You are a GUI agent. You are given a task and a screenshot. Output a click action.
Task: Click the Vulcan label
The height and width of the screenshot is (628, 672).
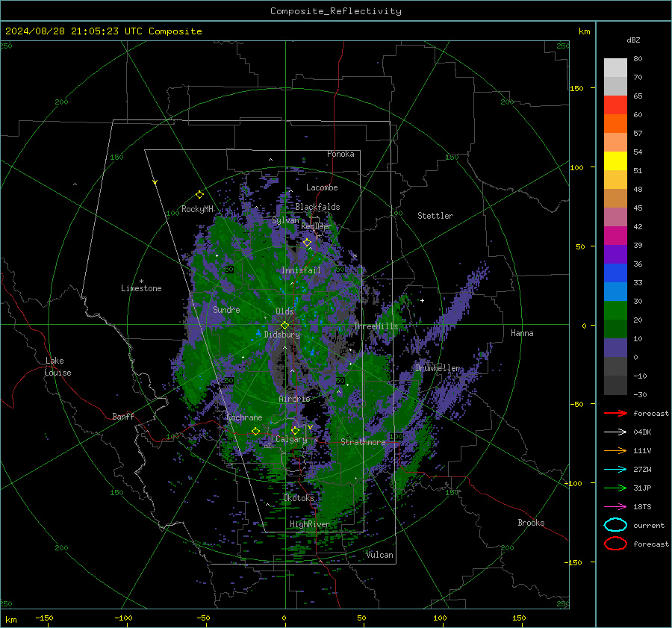coord(380,555)
